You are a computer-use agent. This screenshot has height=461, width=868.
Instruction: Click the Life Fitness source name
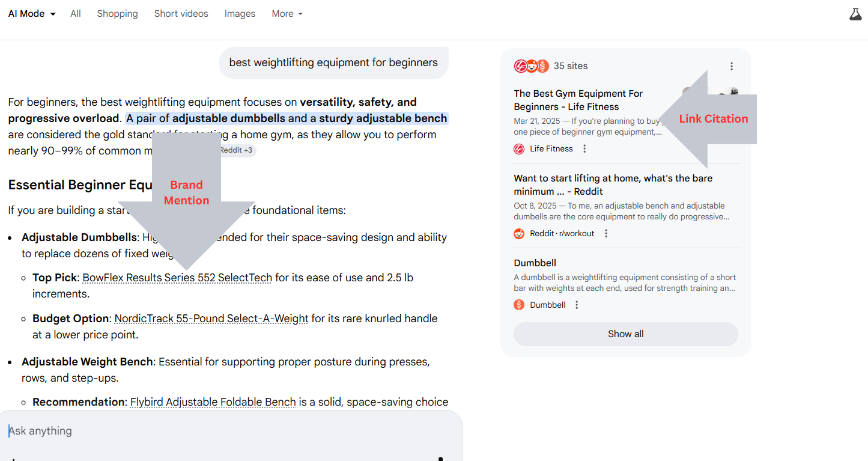(551, 149)
